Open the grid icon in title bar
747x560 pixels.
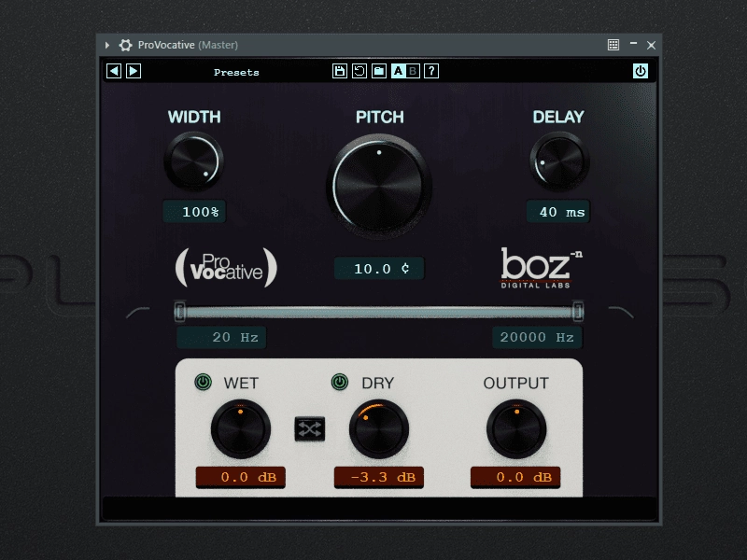[613, 45]
